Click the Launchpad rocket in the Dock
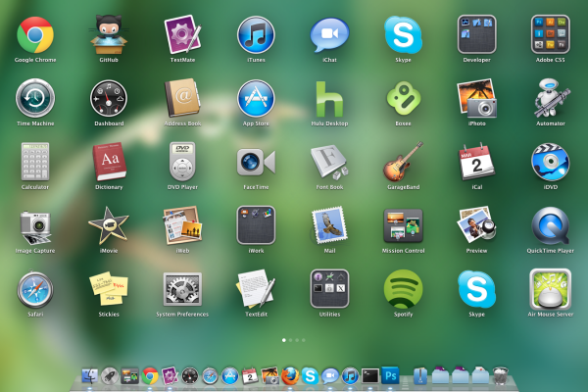588x392 pixels. click(110, 376)
